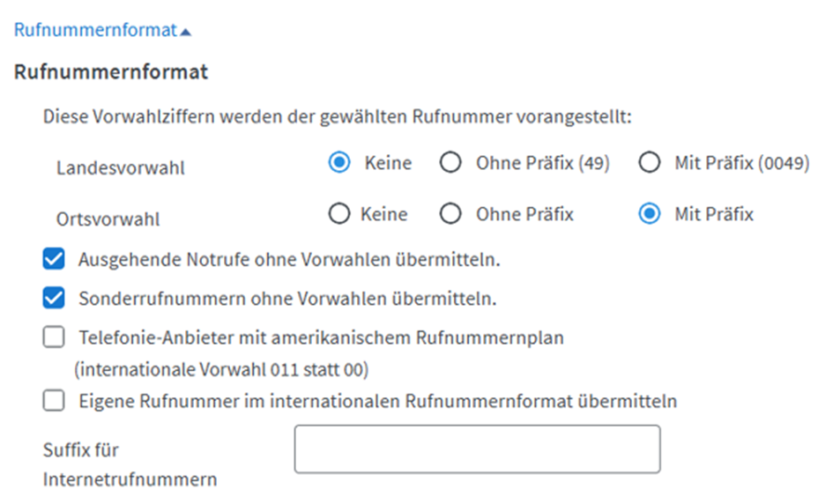Uncheck 'Ausgehende Notrufe ohne Vorwahlen übermitteln' checkbox
833x504 pixels.
tap(55, 260)
